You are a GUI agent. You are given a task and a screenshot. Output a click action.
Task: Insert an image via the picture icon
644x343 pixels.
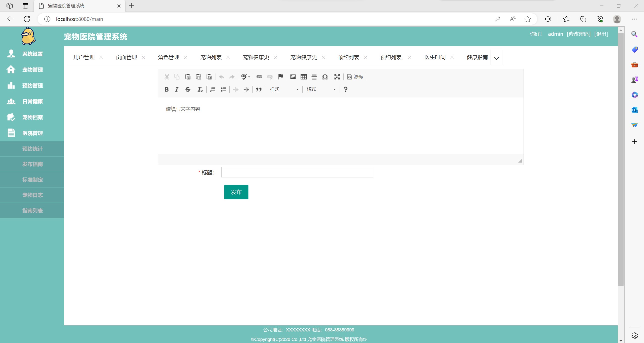(x=293, y=77)
